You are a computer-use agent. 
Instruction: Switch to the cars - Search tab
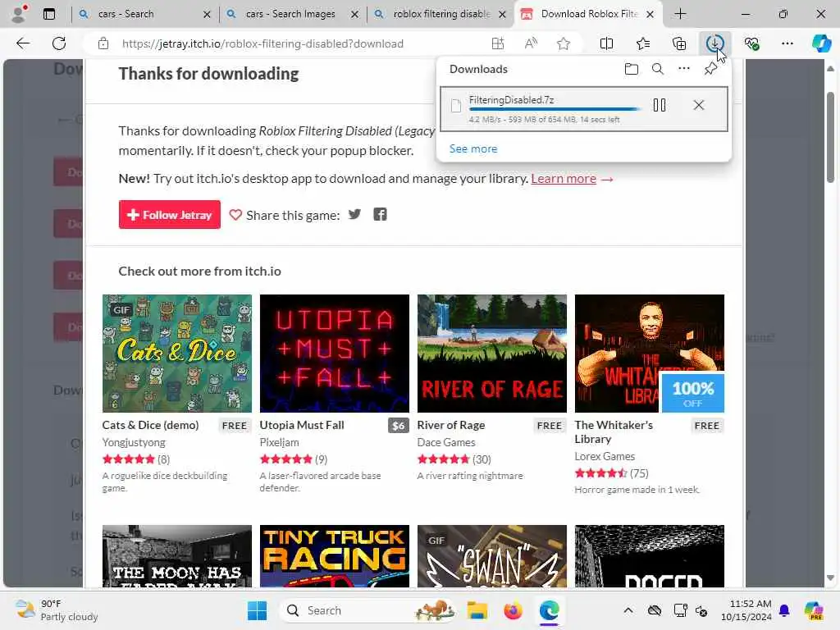(x=144, y=14)
